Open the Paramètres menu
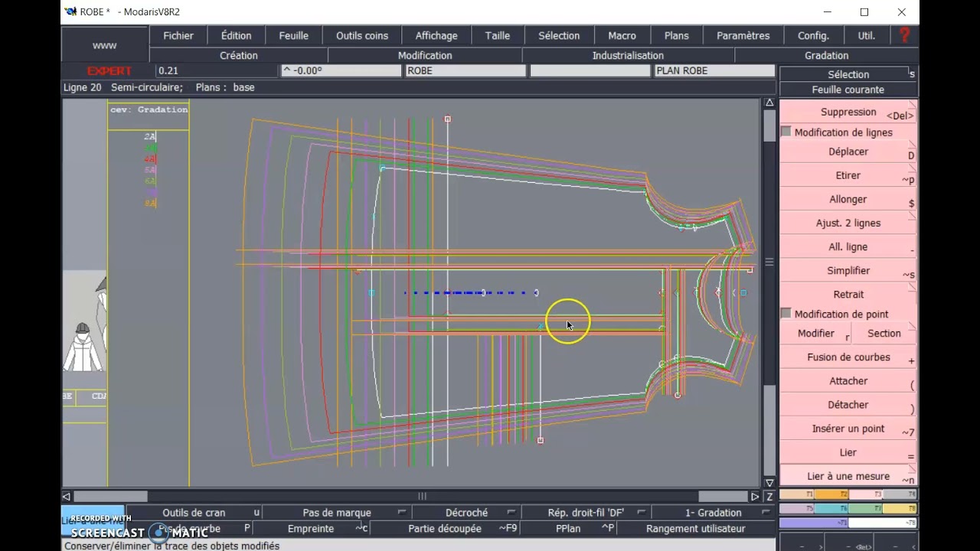Image resolution: width=980 pixels, height=551 pixels. [x=743, y=36]
